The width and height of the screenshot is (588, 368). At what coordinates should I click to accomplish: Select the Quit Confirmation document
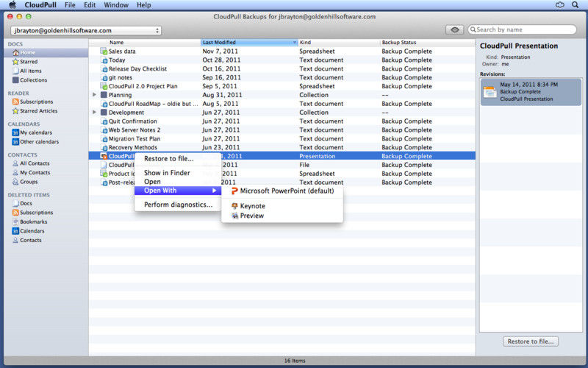pos(282,121)
